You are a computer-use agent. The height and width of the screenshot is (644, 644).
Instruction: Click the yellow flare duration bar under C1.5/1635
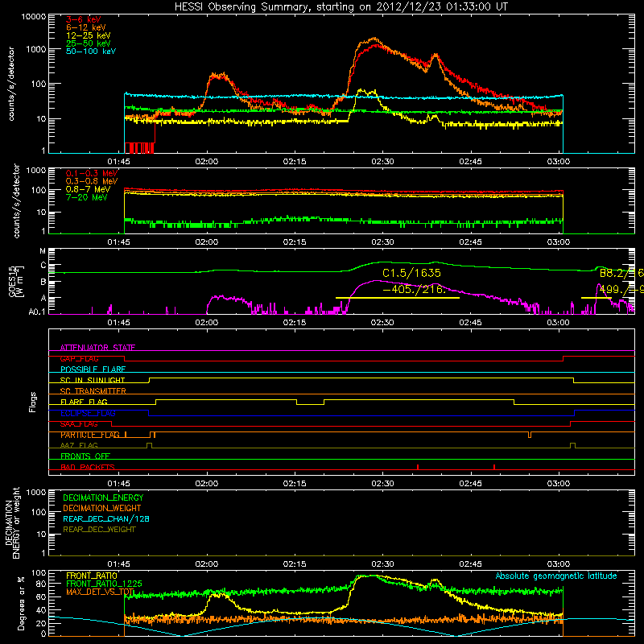click(x=398, y=298)
